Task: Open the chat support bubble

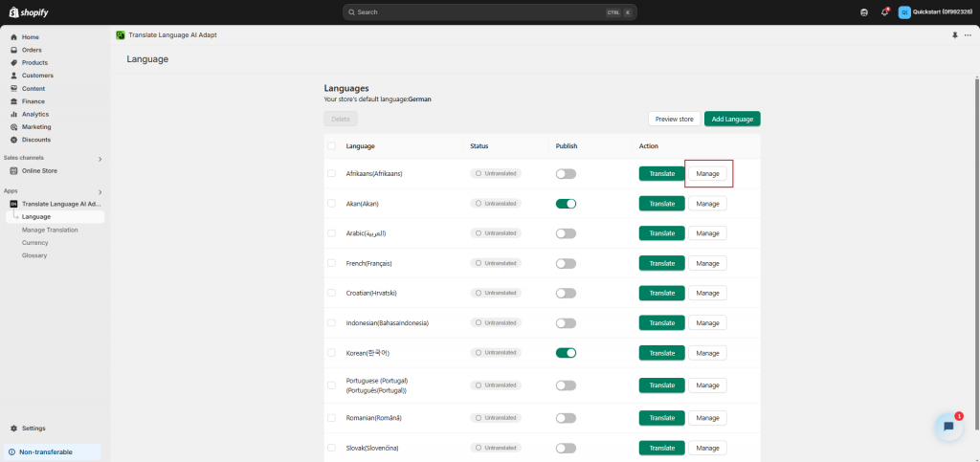Action: (947, 427)
